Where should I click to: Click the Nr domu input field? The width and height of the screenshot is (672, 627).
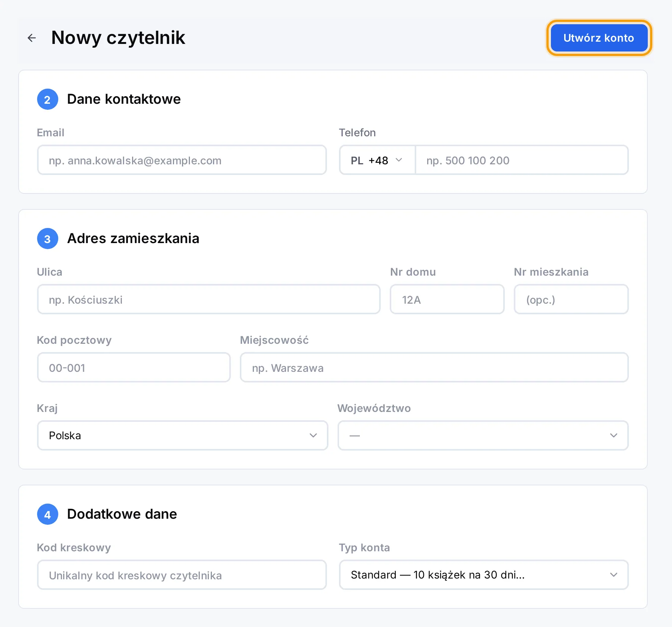coord(447,299)
